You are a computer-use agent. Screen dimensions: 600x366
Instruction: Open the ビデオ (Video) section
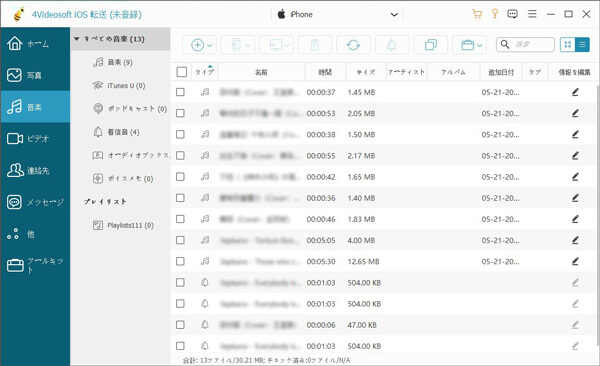pos(35,139)
